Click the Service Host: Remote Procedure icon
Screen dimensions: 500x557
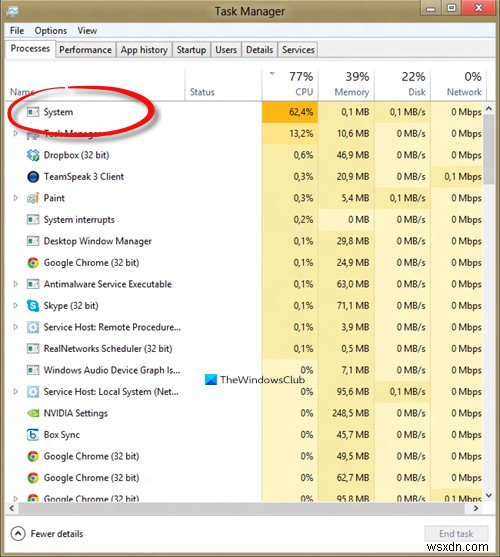tap(33, 327)
